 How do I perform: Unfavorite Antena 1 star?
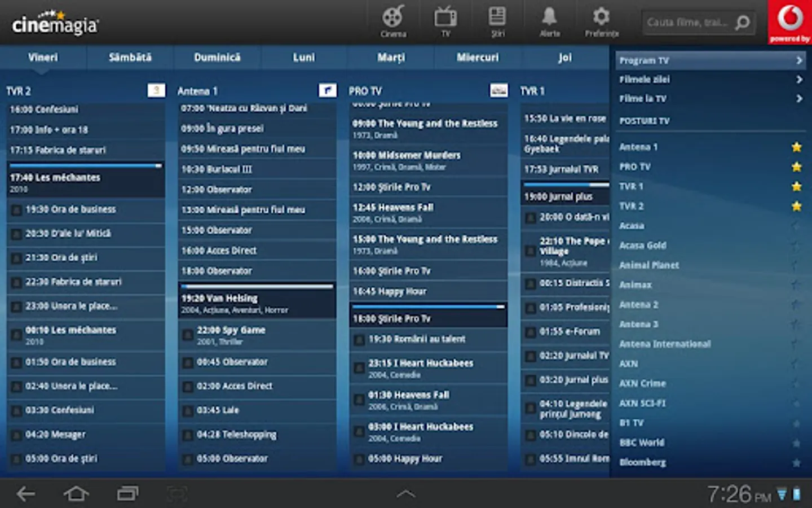796,147
